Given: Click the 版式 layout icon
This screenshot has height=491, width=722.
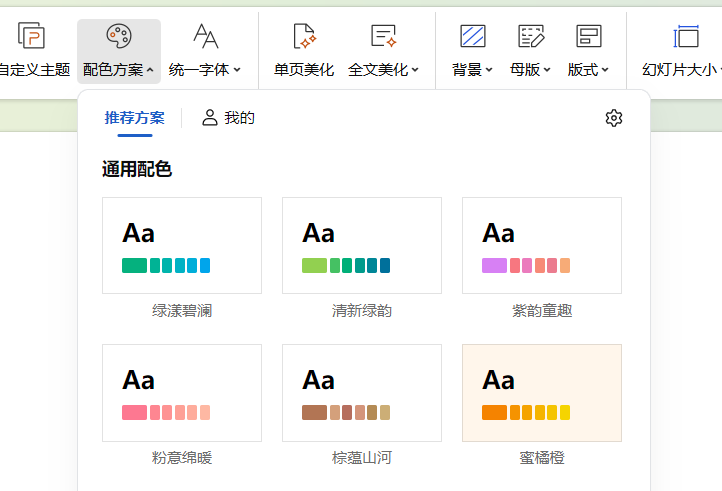Looking at the screenshot, I should (589, 37).
